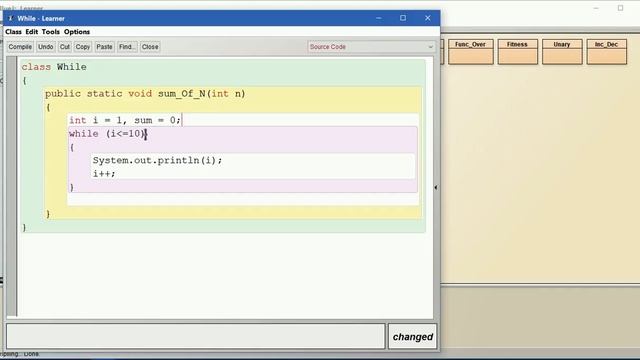Click the small arrow on editor right edge
The width and height of the screenshot is (640, 360).
(436, 187)
